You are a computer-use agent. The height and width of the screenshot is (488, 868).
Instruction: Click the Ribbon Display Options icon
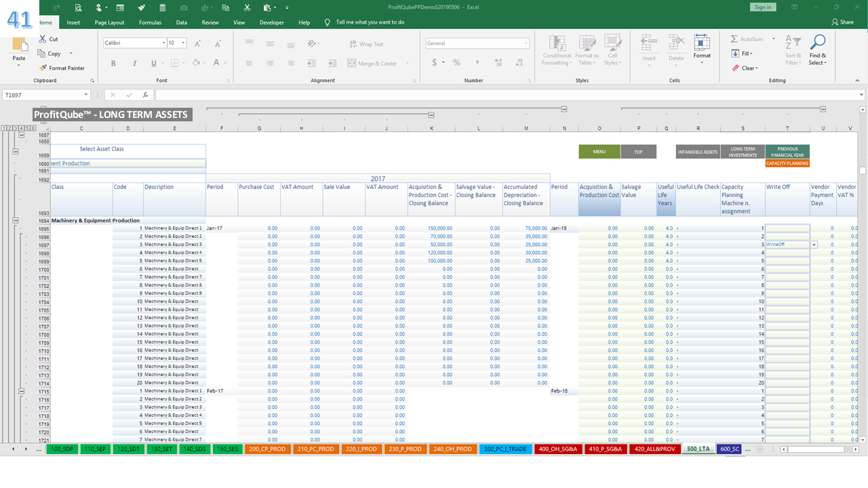click(x=794, y=7)
